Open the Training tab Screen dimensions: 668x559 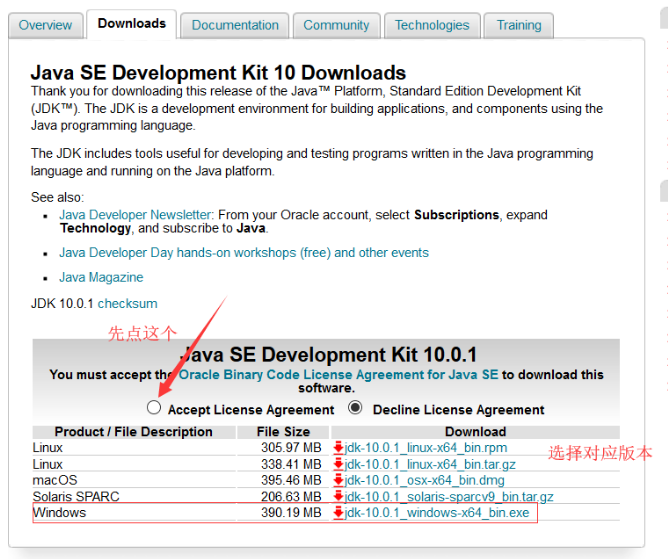click(519, 25)
